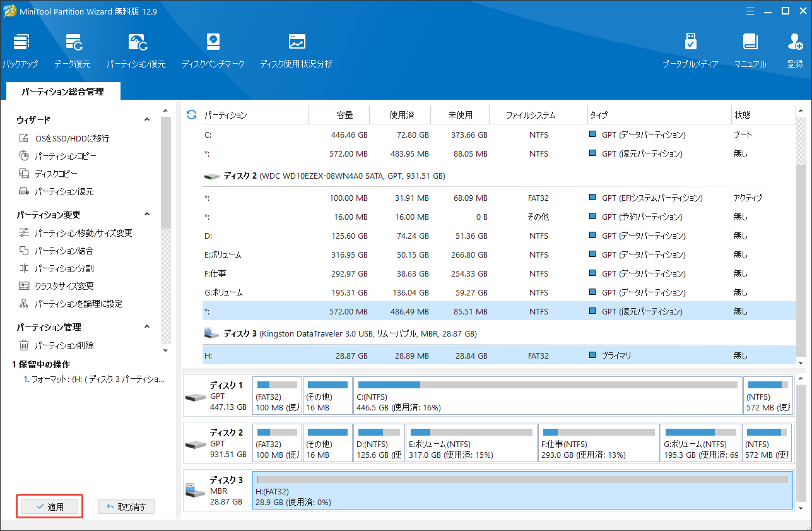Sort by 状態 column header
812x531 pixels.
763,115
